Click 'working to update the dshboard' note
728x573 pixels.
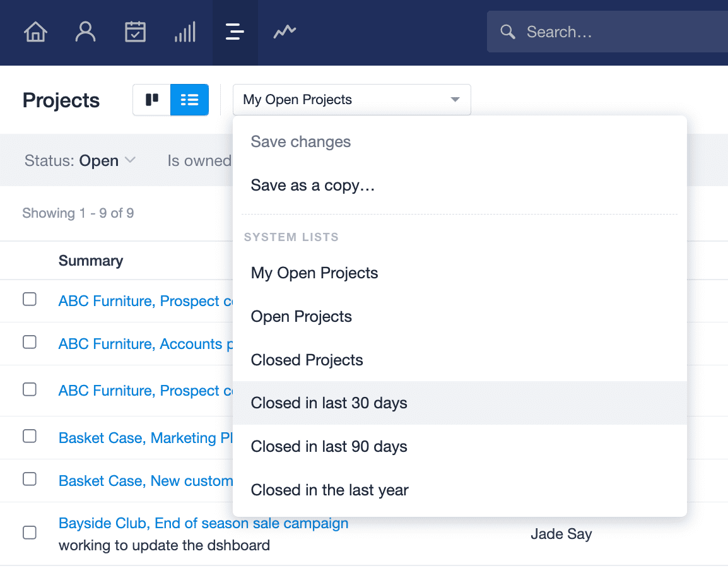[165, 545]
